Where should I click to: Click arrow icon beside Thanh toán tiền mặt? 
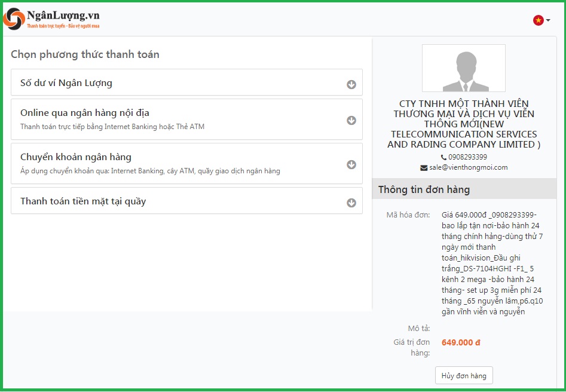coord(351,203)
